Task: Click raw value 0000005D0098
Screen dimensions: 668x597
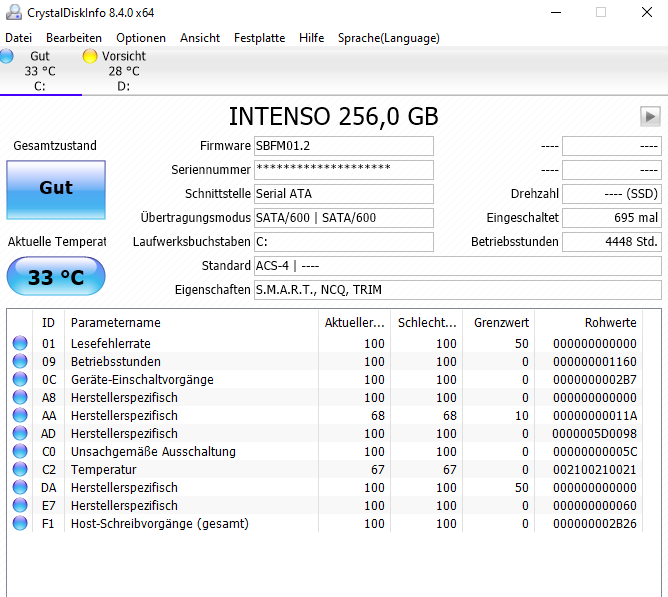Action: (x=594, y=433)
